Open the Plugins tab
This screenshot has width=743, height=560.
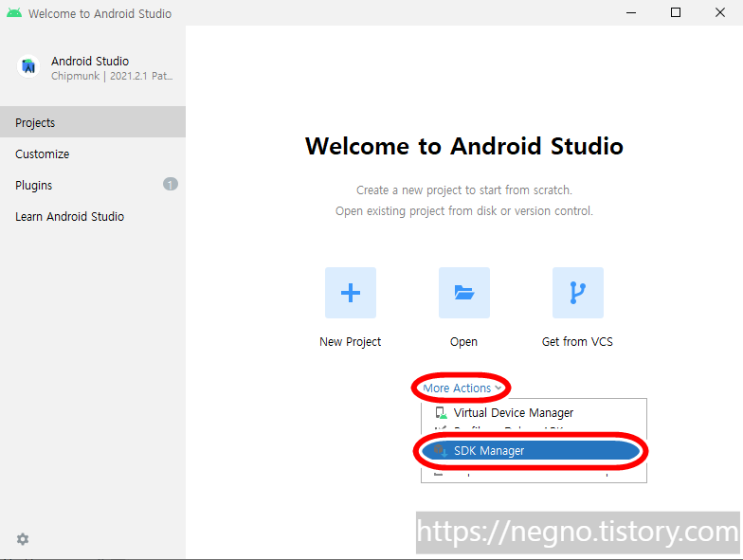click(93, 185)
